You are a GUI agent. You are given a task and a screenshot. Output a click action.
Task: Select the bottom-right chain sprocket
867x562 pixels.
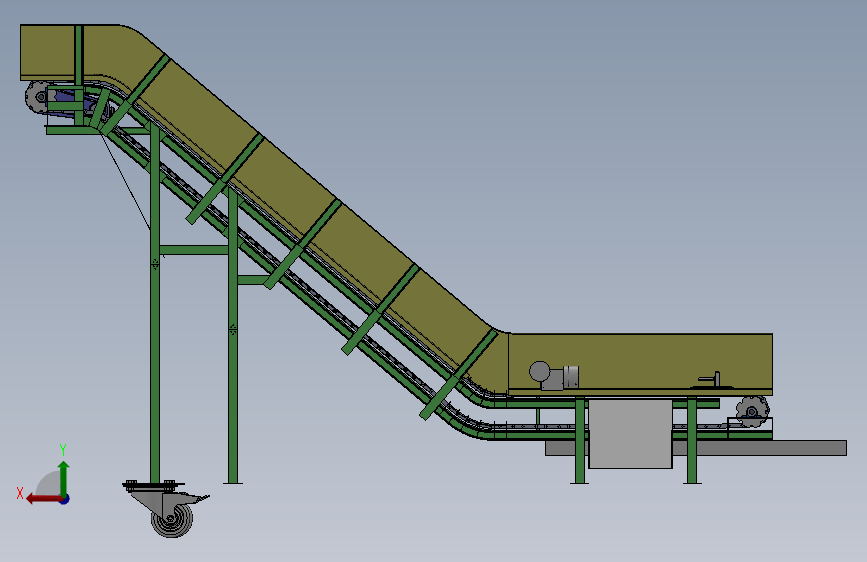[x=752, y=412]
